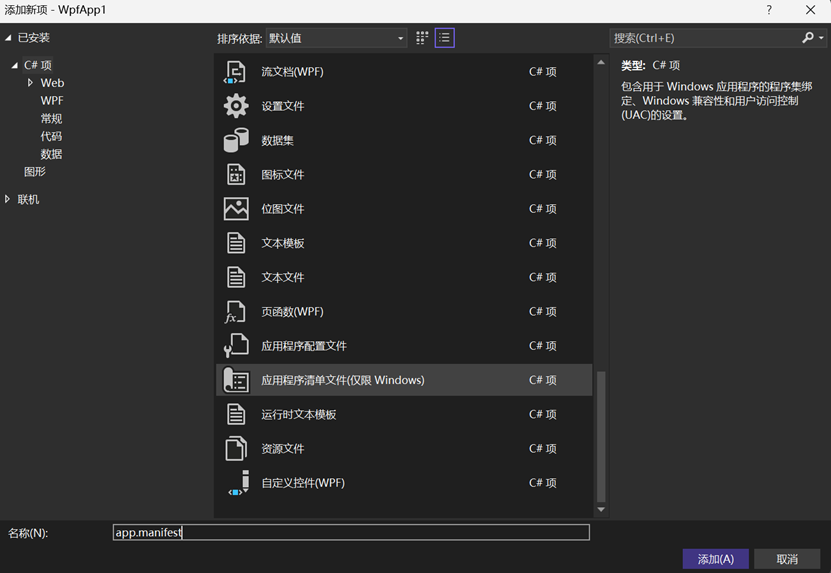Expand the Web tree node
This screenshot has width=831, height=573.
click(x=30, y=83)
